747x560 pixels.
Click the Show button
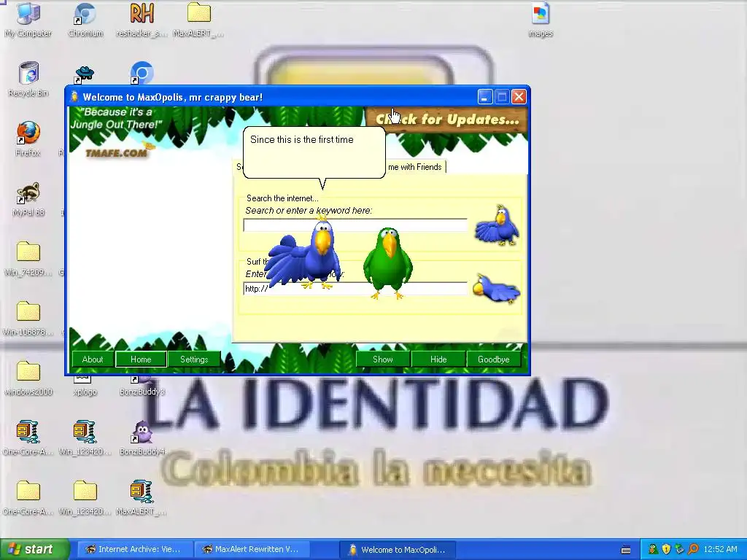pos(382,359)
